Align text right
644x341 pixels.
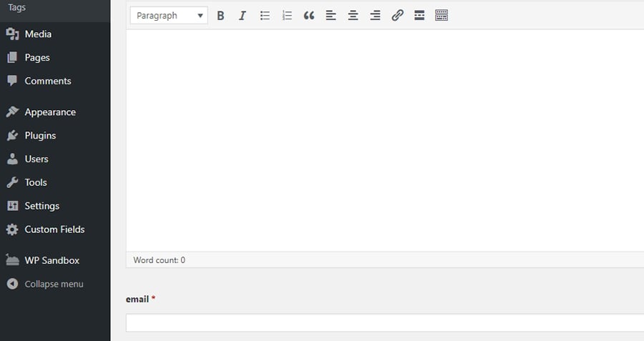pos(375,16)
